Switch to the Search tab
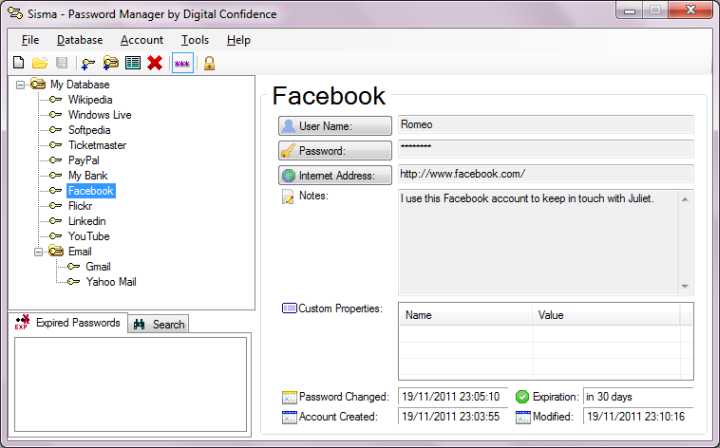This screenshot has height=448, width=720. [x=159, y=324]
